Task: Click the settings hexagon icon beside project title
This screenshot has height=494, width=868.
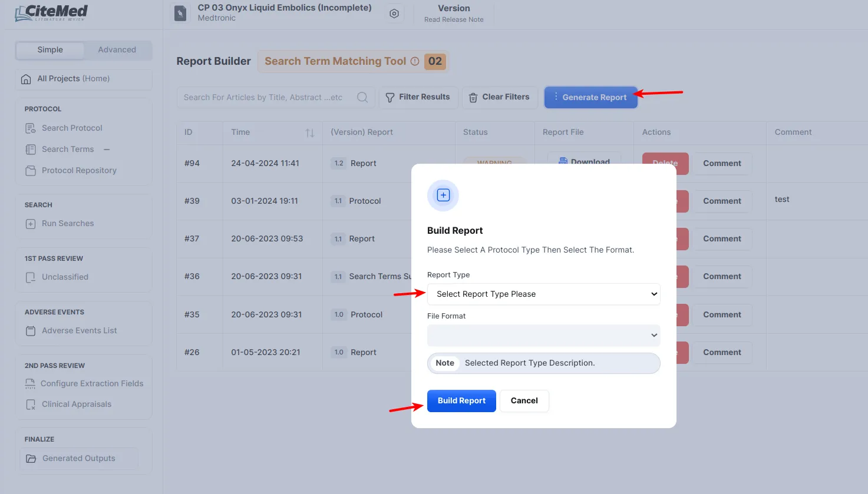Action: click(x=394, y=14)
